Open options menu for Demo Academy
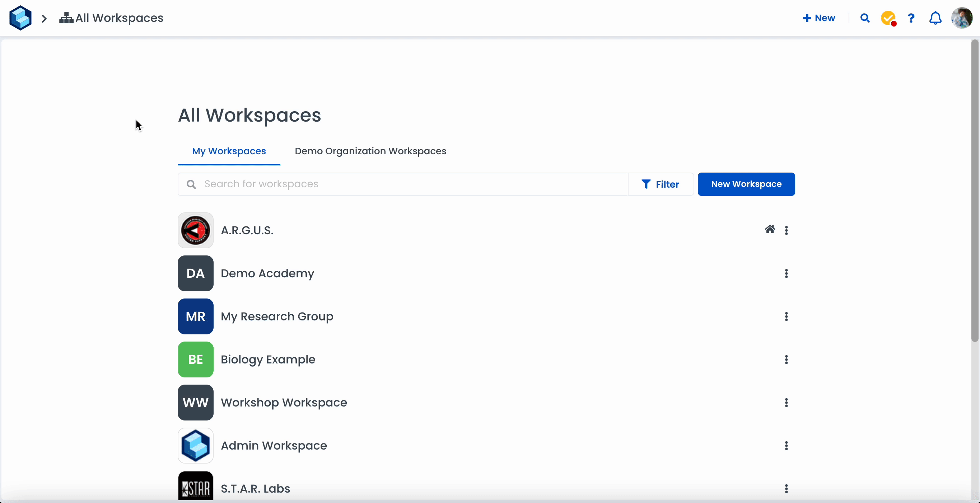980x503 pixels. point(787,273)
